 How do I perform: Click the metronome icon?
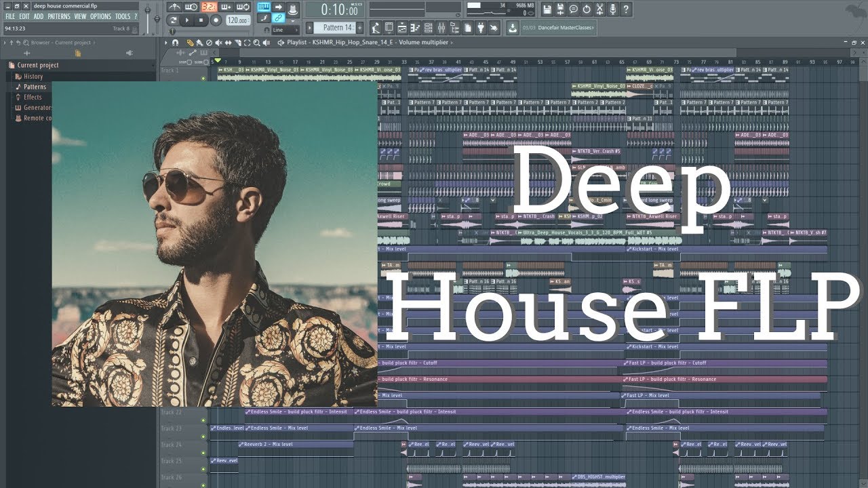point(174,7)
